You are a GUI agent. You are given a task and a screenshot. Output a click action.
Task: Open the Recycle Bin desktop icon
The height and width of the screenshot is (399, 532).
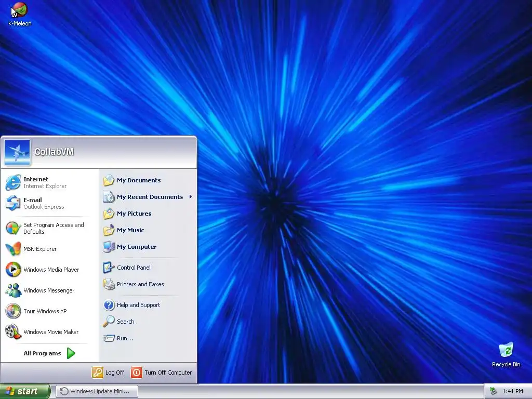(x=506, y=355)
